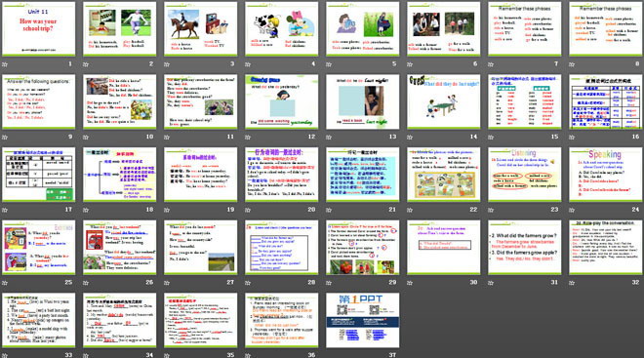Viewport: 644px width, 358px height.
Task: Click the animation star icon under slide 31
Action: 491,283
